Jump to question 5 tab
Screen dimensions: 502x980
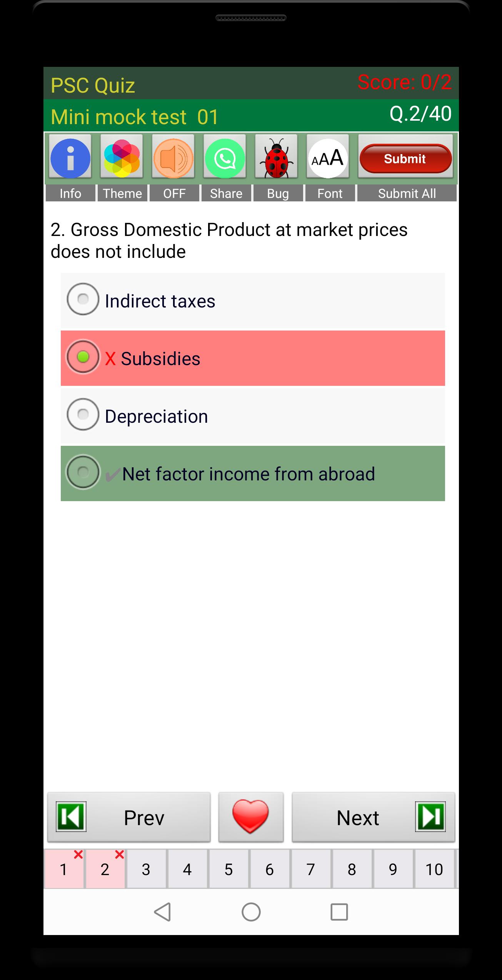228,869
